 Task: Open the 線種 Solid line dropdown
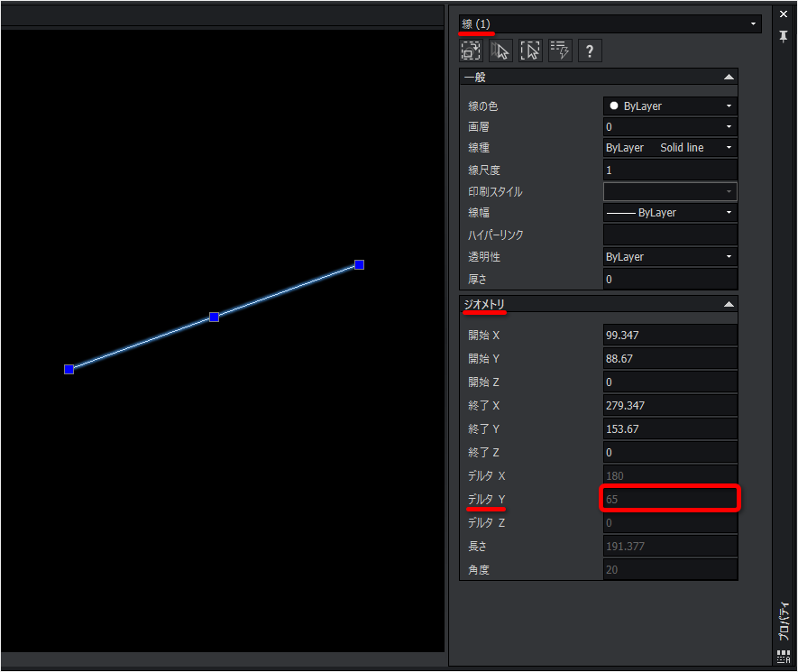point(670,148)
